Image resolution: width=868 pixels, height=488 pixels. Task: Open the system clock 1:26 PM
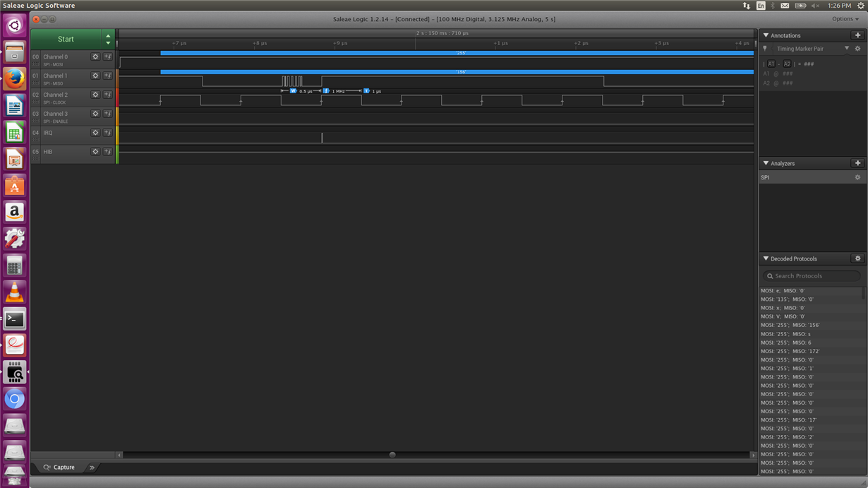tap(838, 6)
